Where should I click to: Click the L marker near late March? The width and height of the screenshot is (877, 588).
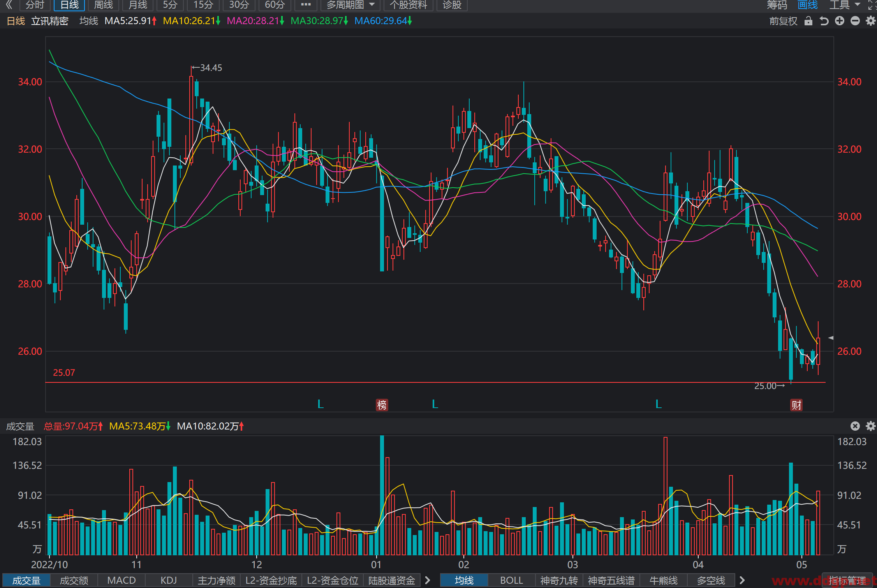pos(659,404)
